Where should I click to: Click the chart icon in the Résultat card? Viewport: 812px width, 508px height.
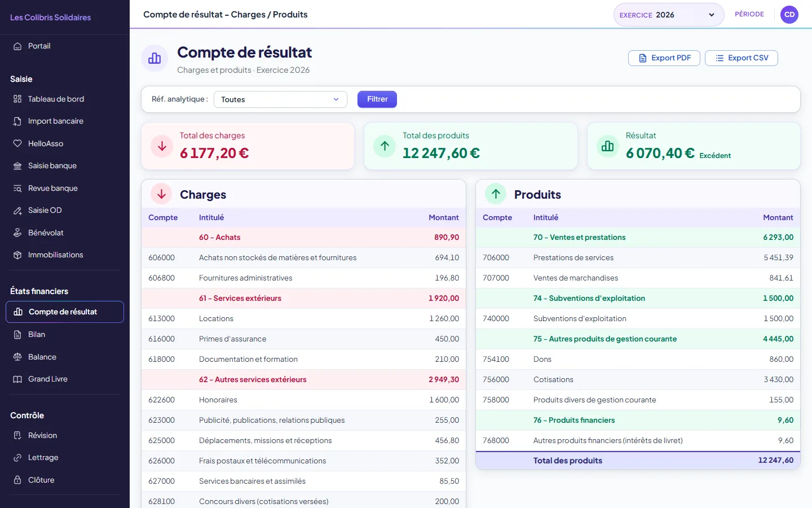click(608, 146)
